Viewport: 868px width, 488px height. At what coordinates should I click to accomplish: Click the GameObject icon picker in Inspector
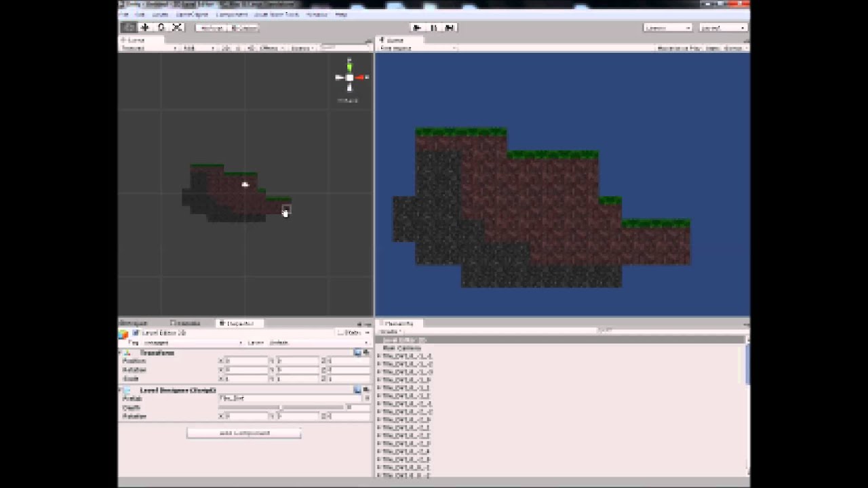[123, 333]
